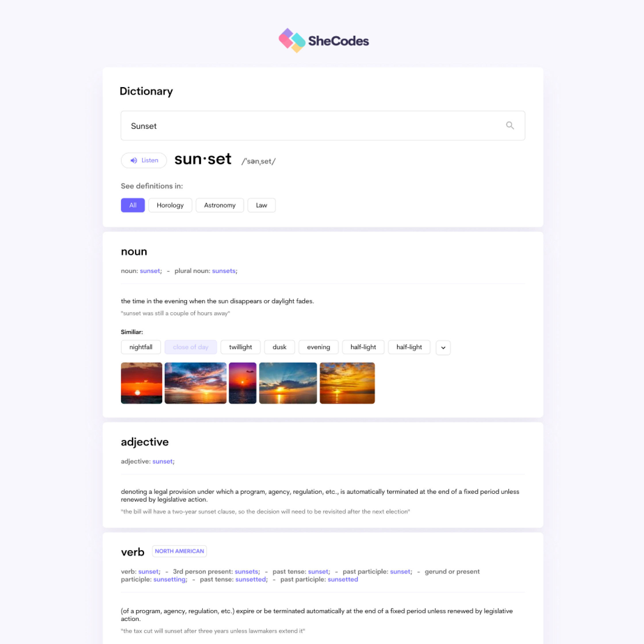Select the All definitions tab

(x=132, y=205)
